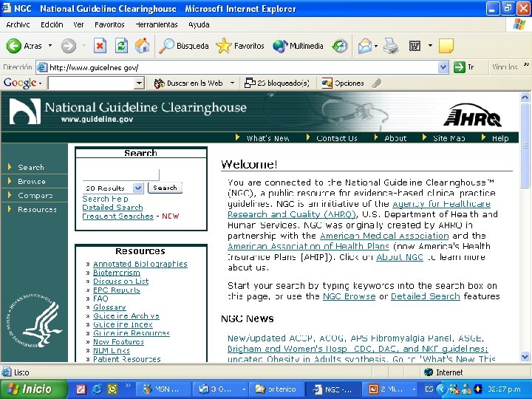This screenshot has width=532, height=399.
Task: Go back with the Atrás button
Action: click(24, 46)
